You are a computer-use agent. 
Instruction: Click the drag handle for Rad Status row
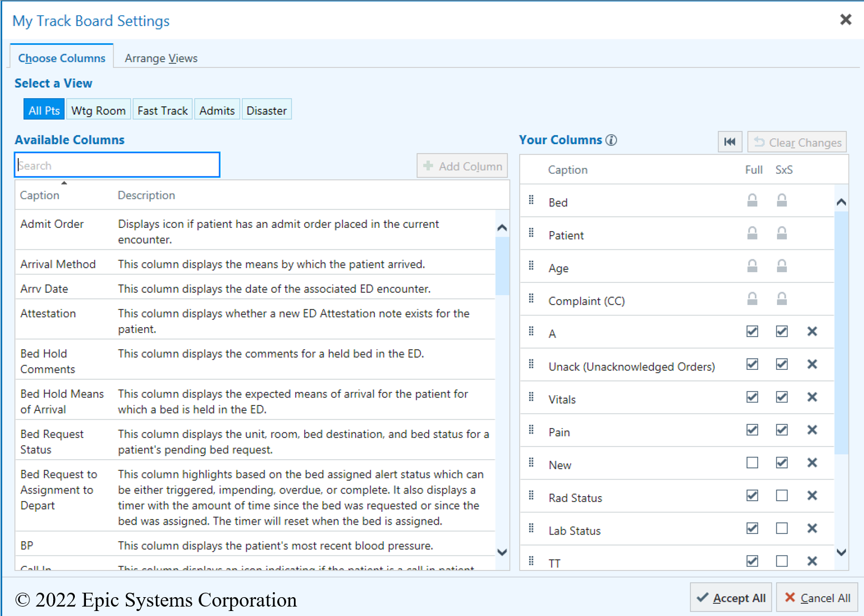531,496
